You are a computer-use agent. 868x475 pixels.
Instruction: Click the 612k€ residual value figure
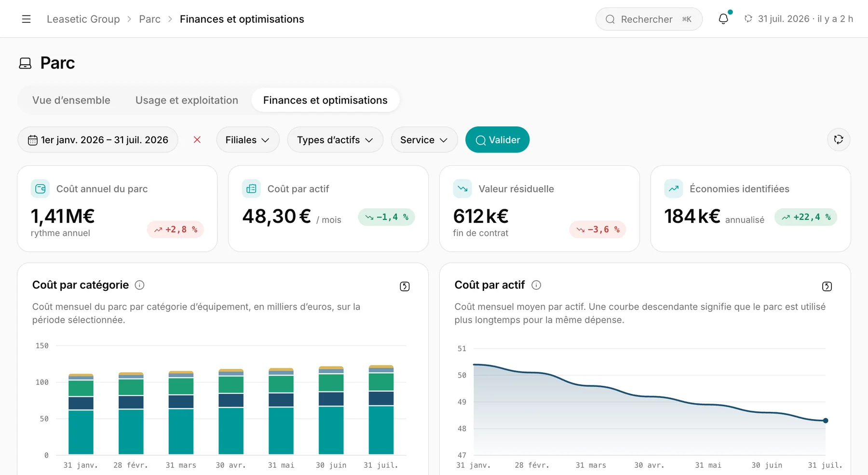(481, 216)
